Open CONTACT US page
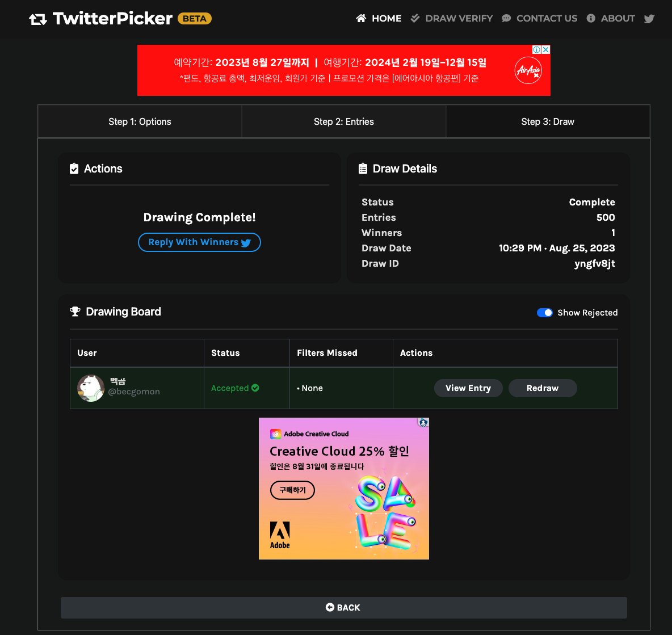The image size is (672, 635). [547, 18]
